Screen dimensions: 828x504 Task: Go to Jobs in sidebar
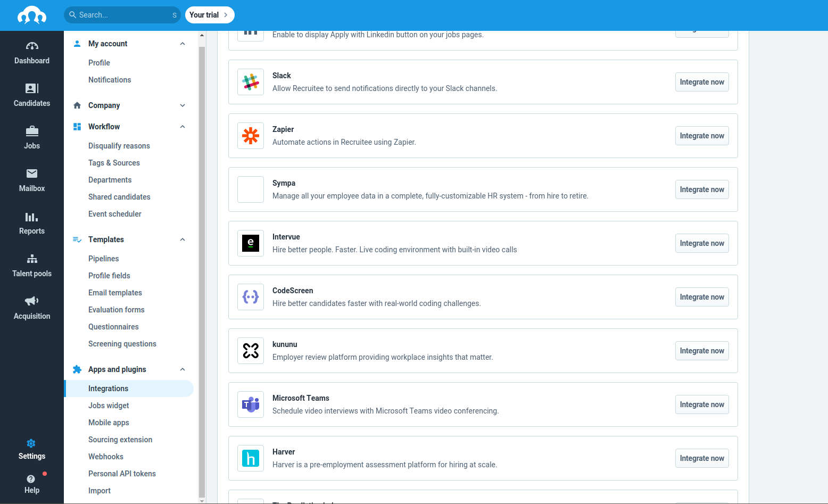pyautogui.click(x=32, y=138)
